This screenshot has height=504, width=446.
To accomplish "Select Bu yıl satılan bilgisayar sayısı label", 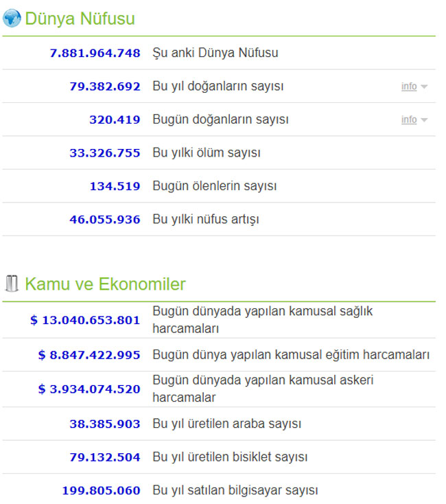I will point(235,491).
